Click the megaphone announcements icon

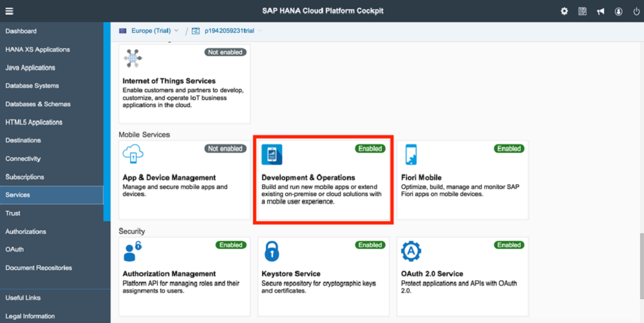click(x=600, y=11)
